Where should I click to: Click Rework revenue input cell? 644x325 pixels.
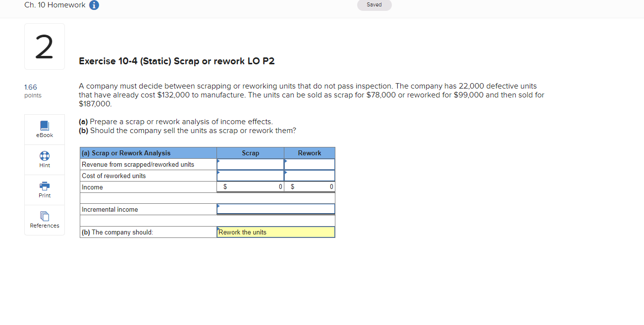click(x=310, y=164)
